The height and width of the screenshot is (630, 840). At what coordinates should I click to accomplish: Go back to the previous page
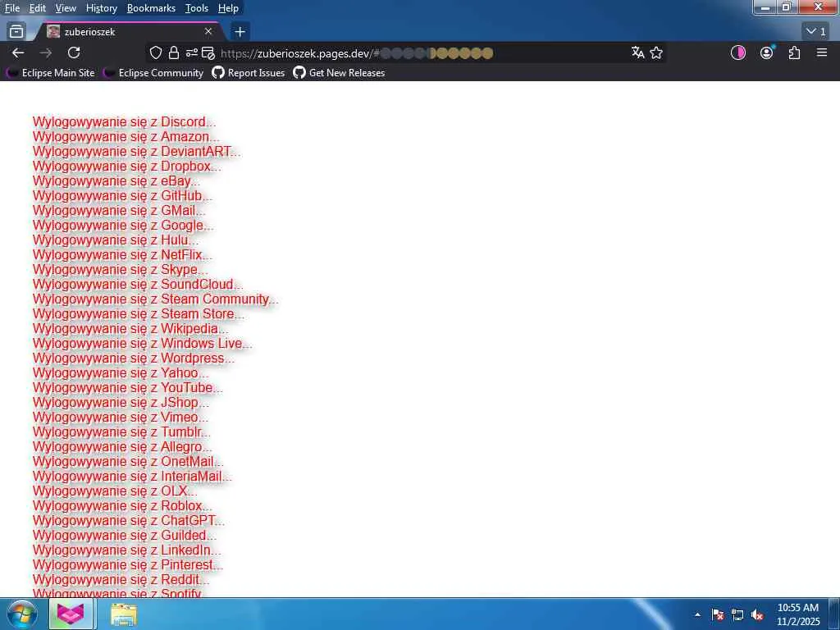(x=18, y=52)
